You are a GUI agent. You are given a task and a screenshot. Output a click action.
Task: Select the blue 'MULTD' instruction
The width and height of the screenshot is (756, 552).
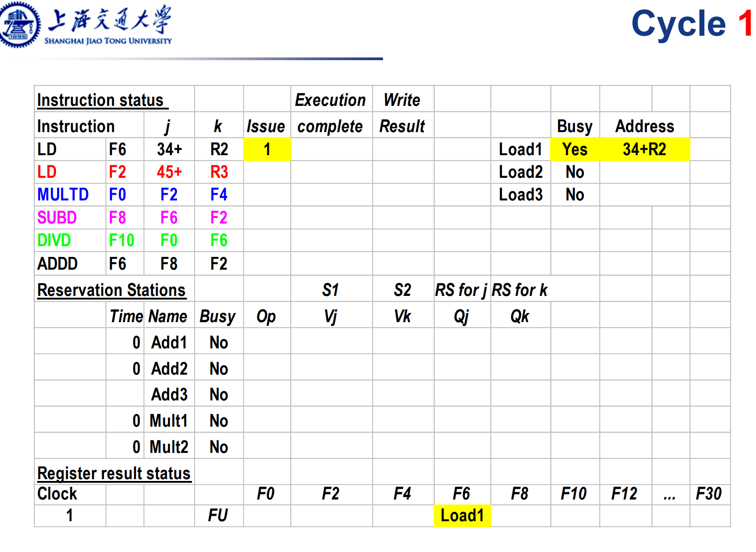(x=63, y=195)
